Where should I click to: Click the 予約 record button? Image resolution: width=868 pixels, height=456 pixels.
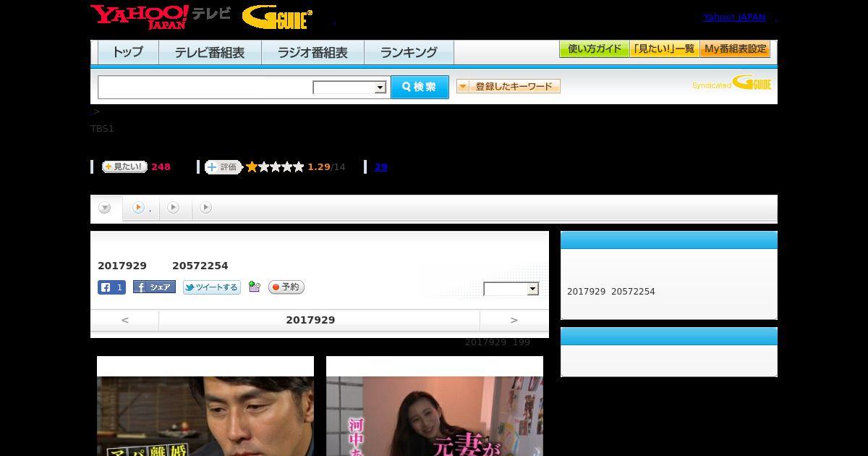pos(286,287)
